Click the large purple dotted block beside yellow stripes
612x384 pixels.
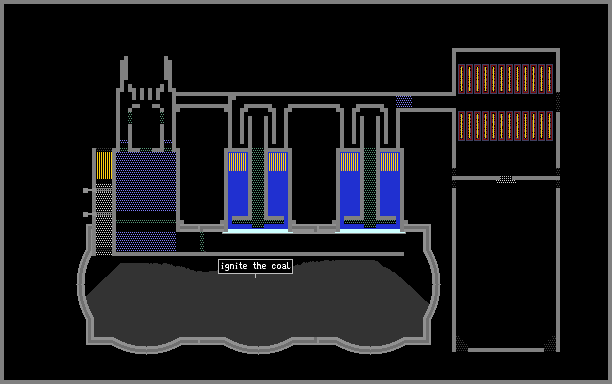146,181
